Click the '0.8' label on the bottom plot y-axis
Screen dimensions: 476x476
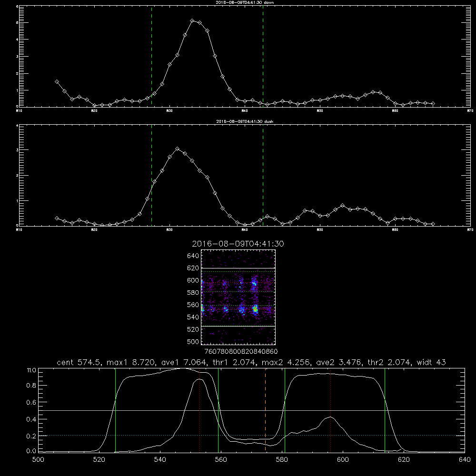tap(31, 386)
